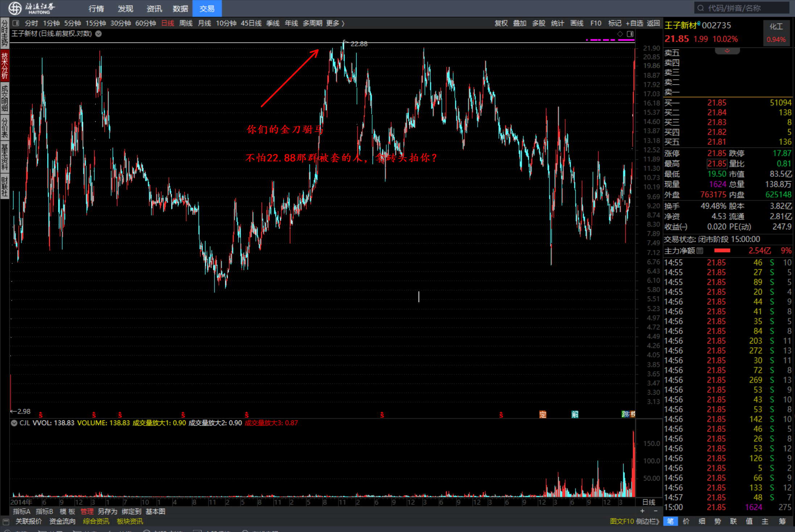Image resolution: width=795 pixels, height=532 pixels.
Task: Expand the CJL indicator dropdown
Action: [x=14, y=423]
